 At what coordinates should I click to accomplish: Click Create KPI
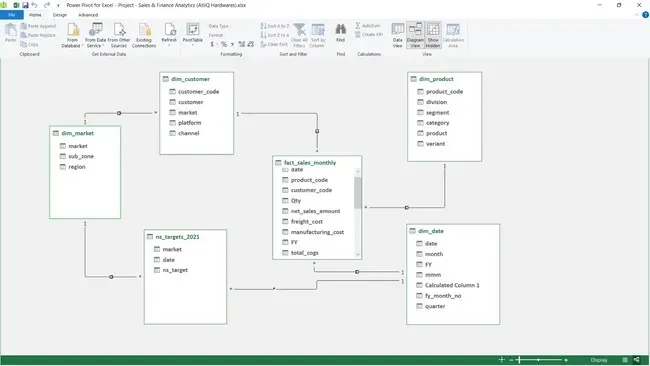coord(369,35)
